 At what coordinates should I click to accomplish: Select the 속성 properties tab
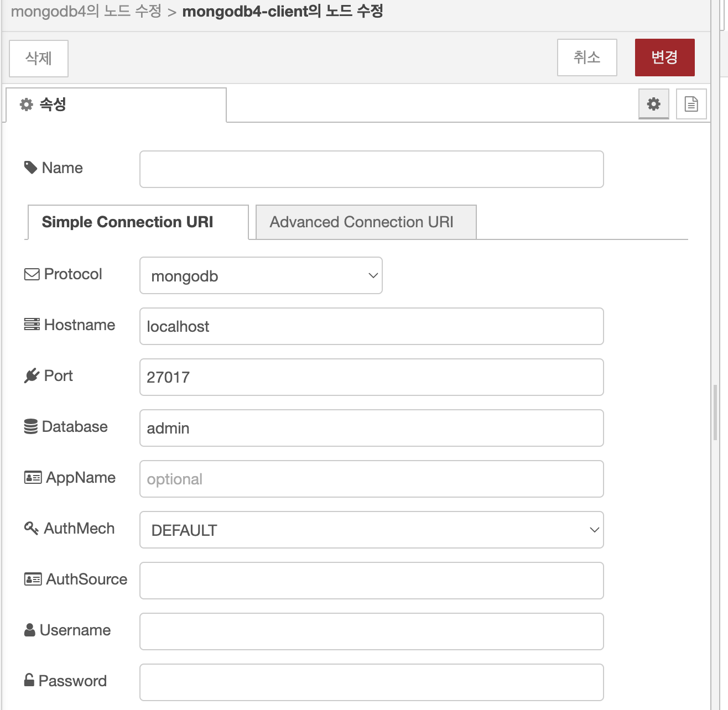point(116,105)
